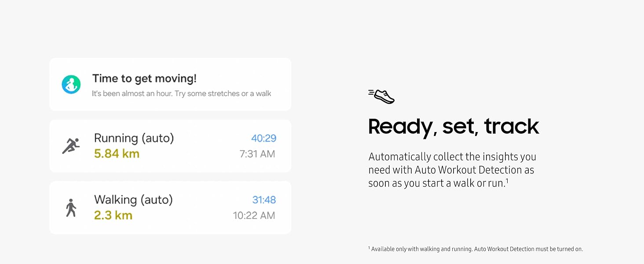Open the "Time to get moving!" title
The height and width of the screenshot is (264, 644).
(144, 79)
